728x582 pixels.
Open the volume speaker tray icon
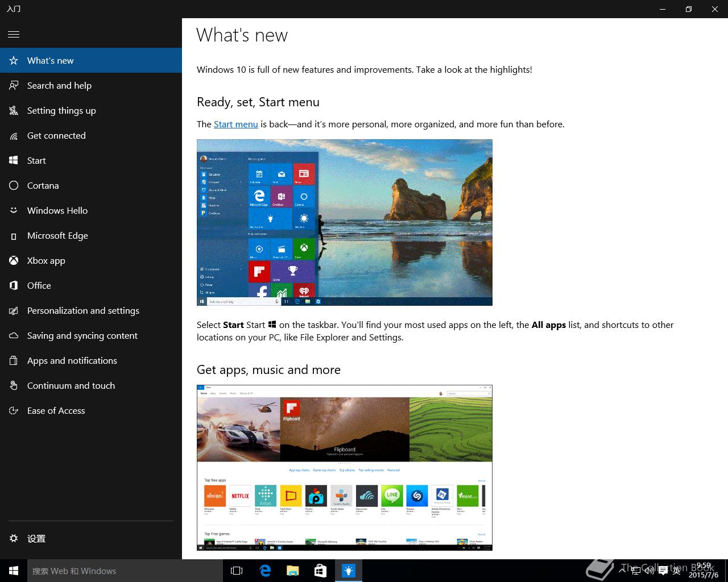coord(650,571)
